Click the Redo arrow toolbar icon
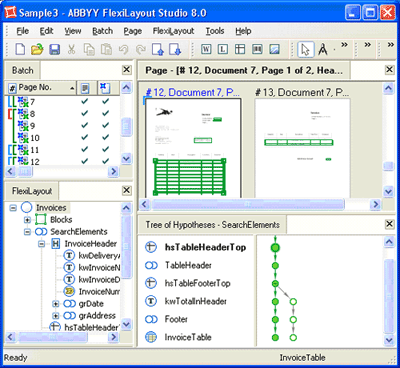 click(x=141, y=49)
